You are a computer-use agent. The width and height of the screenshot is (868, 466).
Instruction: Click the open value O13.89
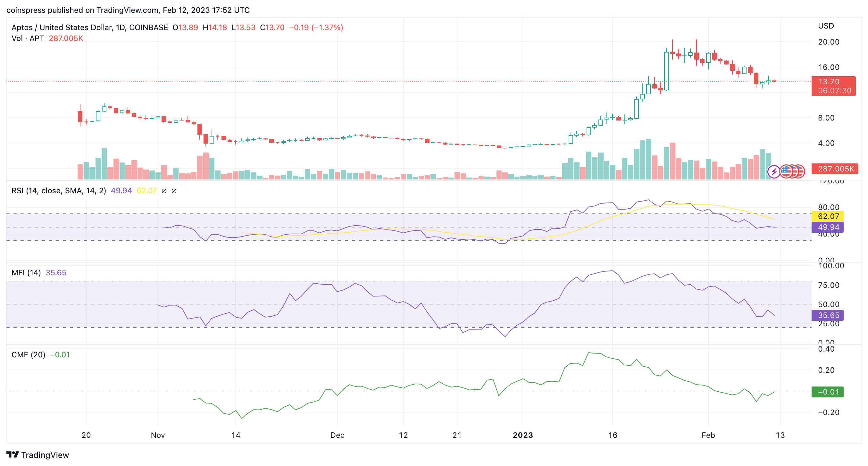[185, 27]
